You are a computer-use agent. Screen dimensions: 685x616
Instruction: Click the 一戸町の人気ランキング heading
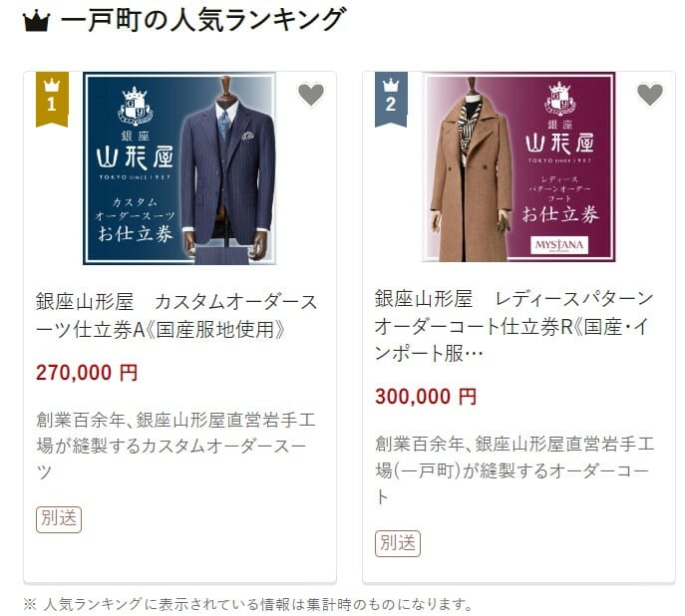coord(203,20)
